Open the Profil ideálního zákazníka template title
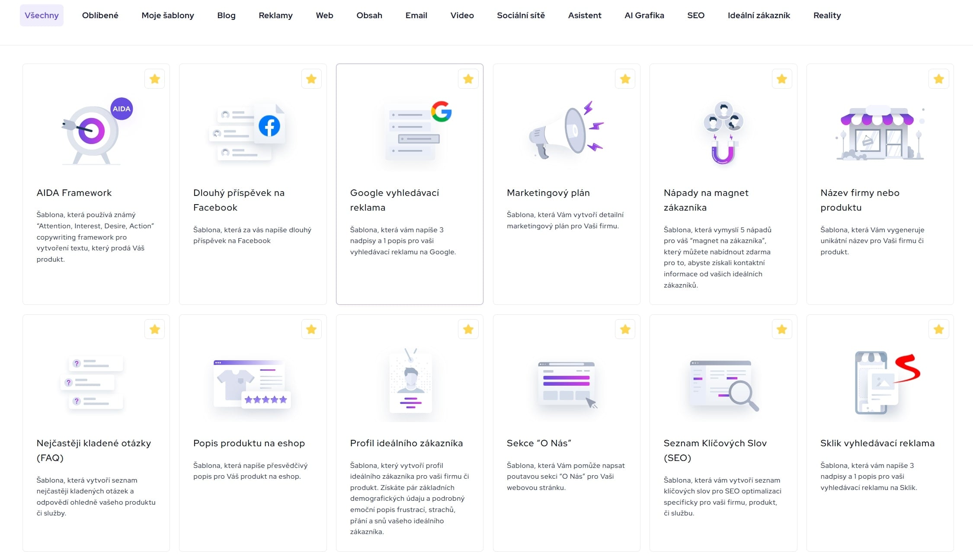973x560 pixels. [406, 443]
